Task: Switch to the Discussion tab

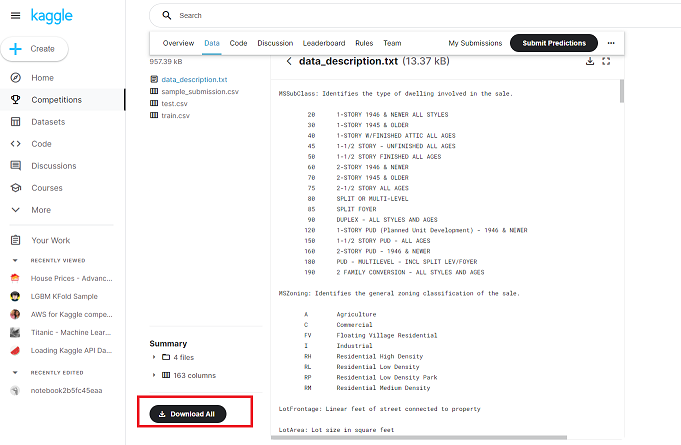Action: pyautogui.click(x=275, y=43)
